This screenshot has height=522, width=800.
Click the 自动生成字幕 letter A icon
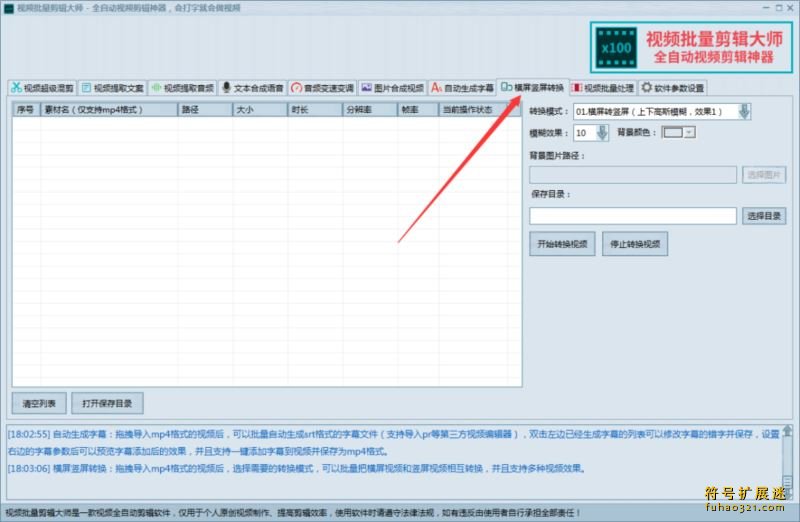(x=437, y=87)
